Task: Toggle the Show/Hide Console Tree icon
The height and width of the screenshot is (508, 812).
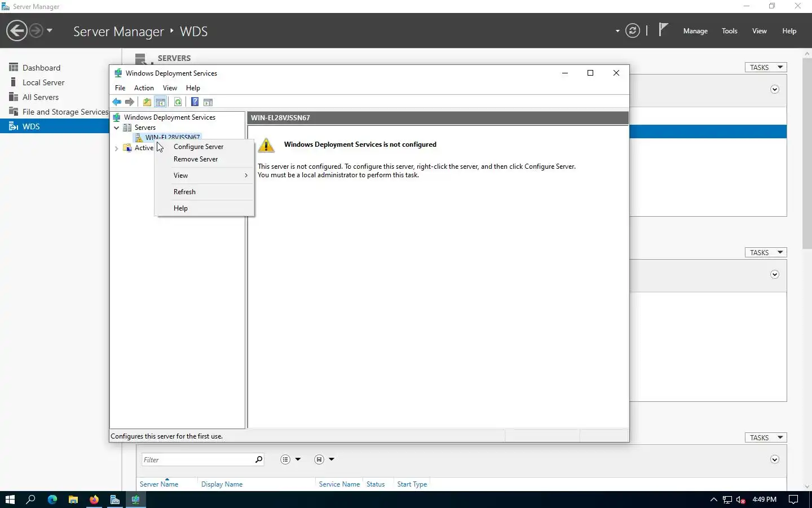Action: 161,102
